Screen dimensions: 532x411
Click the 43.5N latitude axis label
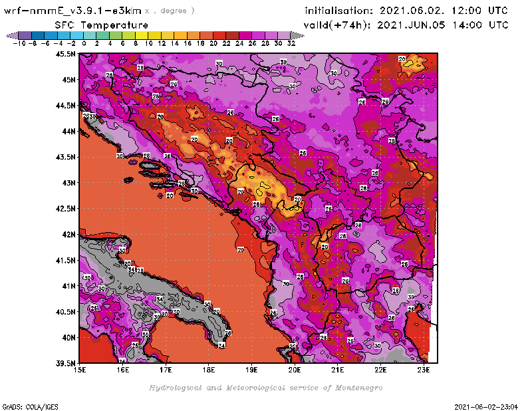coord(65,157)
